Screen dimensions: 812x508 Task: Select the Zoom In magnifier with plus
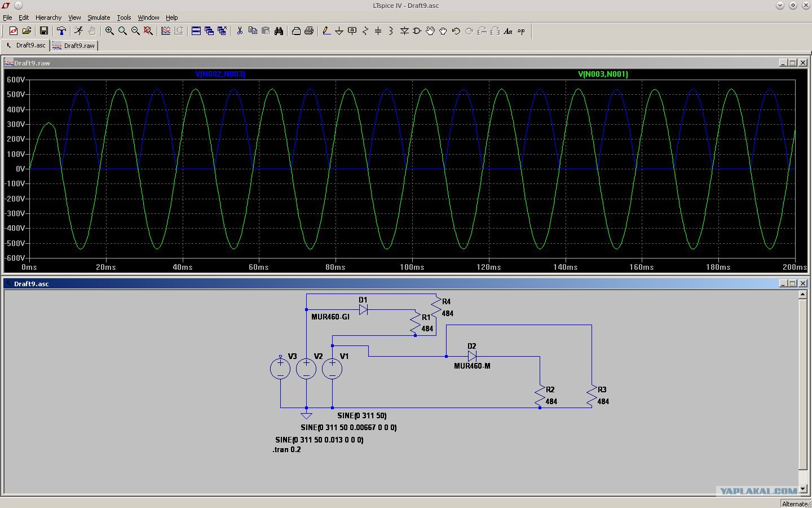pos(109,31)
